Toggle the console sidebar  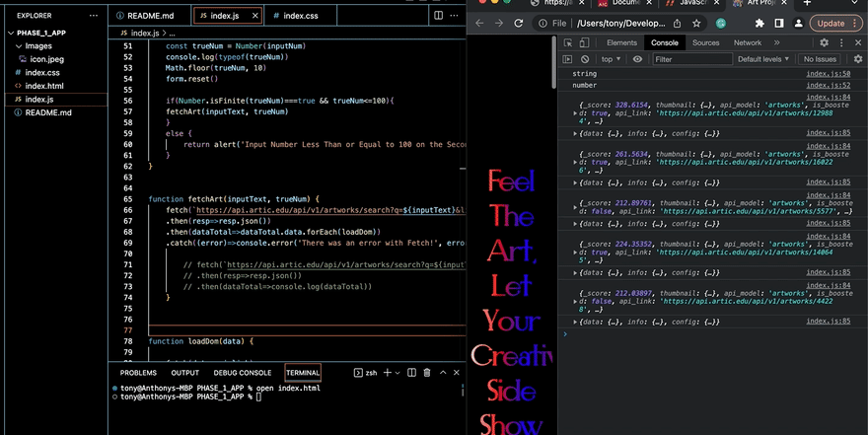tap(567, 59)
